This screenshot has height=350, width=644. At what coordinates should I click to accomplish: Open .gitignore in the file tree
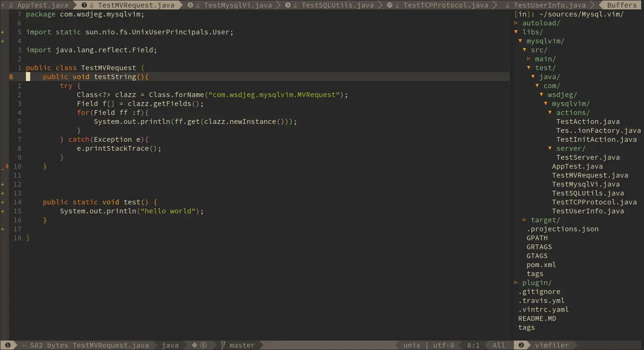tap(539, 292)
